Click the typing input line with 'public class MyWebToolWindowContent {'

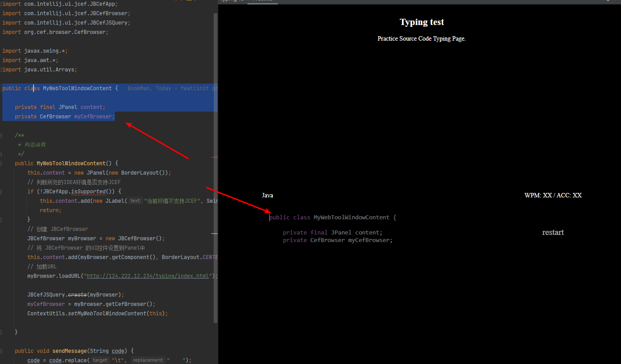point(333,218)
